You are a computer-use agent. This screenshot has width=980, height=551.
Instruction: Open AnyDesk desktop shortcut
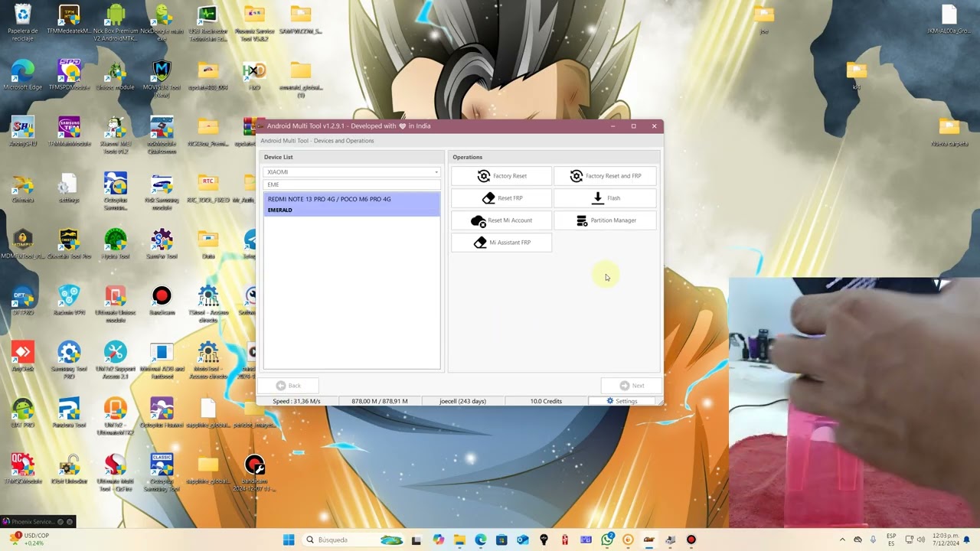click(x=23, y=357)
